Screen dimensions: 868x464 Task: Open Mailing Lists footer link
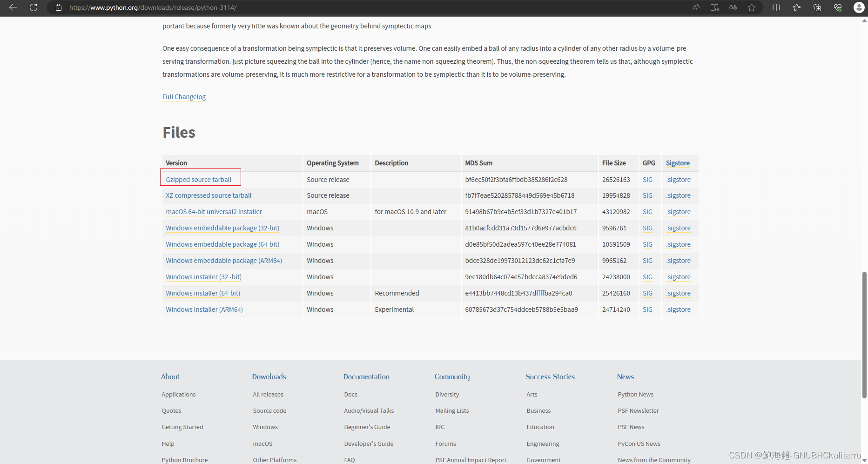(x=452, y=410)
